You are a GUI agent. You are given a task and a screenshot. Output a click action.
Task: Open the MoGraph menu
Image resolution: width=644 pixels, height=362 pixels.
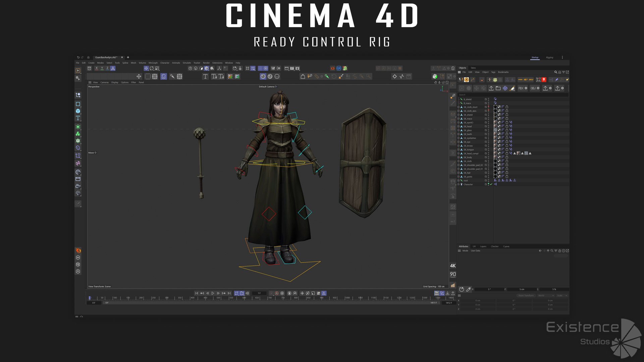click(x=153, y=63)
